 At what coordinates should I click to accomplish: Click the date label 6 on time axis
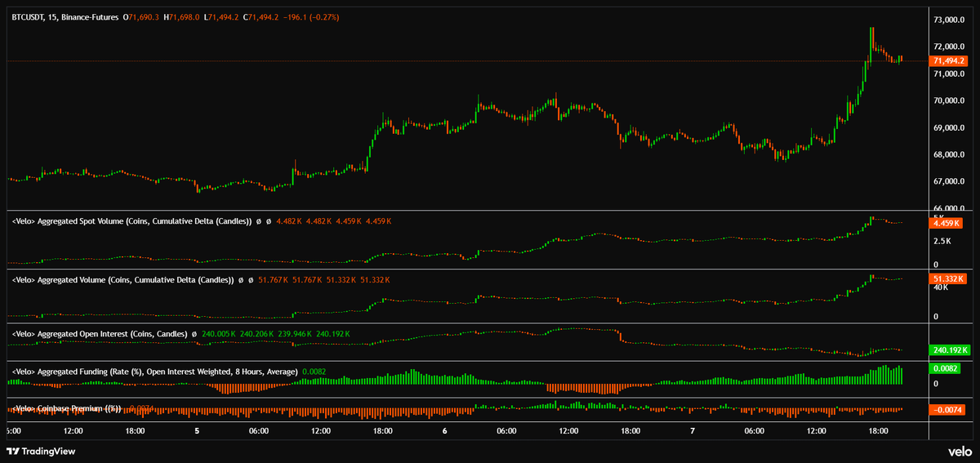coord(445,430)
